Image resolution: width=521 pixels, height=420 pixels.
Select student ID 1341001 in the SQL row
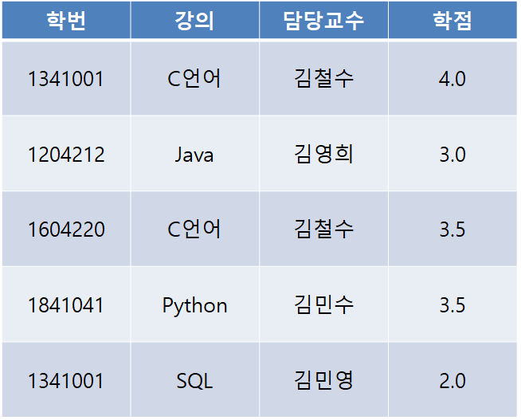tap(66, 380)
